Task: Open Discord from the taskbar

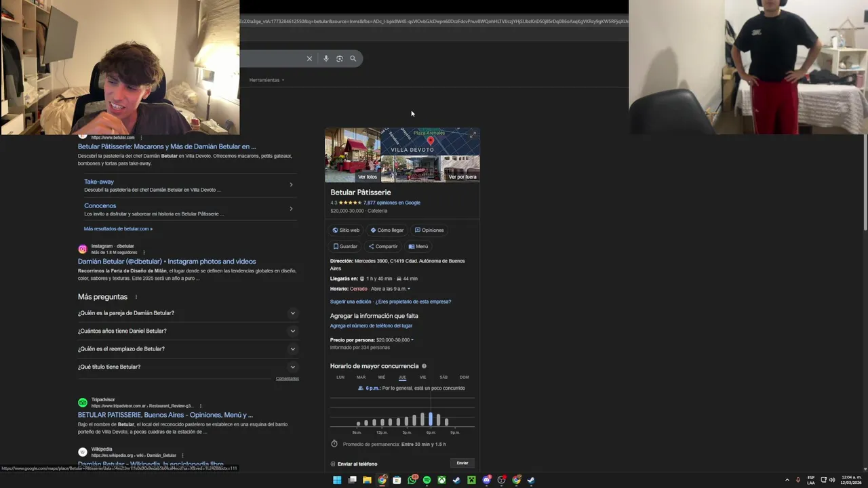Action: (x=486, y=480)
